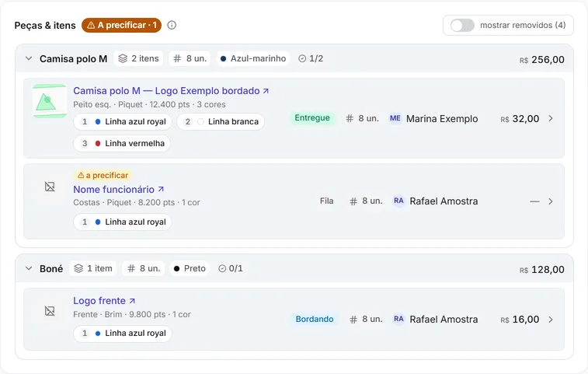Click the a precificar warning tag
Viewport: 588px width, 374px height.
click(x=103, y=176)
